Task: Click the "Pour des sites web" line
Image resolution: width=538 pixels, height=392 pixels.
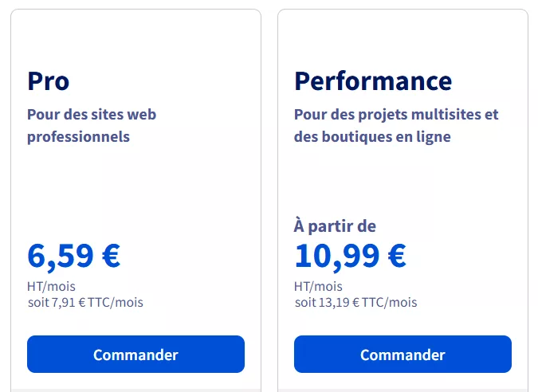Action: pos(92,114)
